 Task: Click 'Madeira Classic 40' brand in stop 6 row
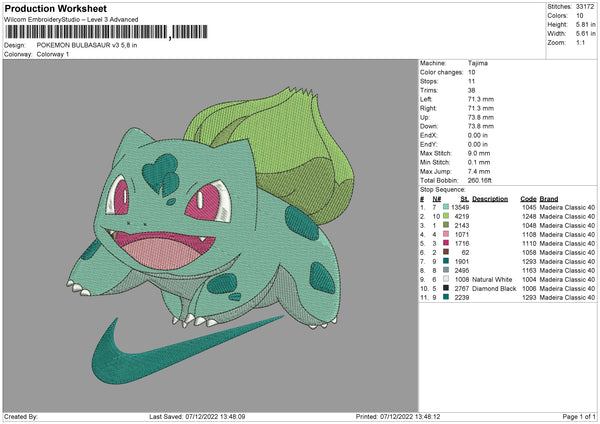pyautogui.click(x=567, y=253)
